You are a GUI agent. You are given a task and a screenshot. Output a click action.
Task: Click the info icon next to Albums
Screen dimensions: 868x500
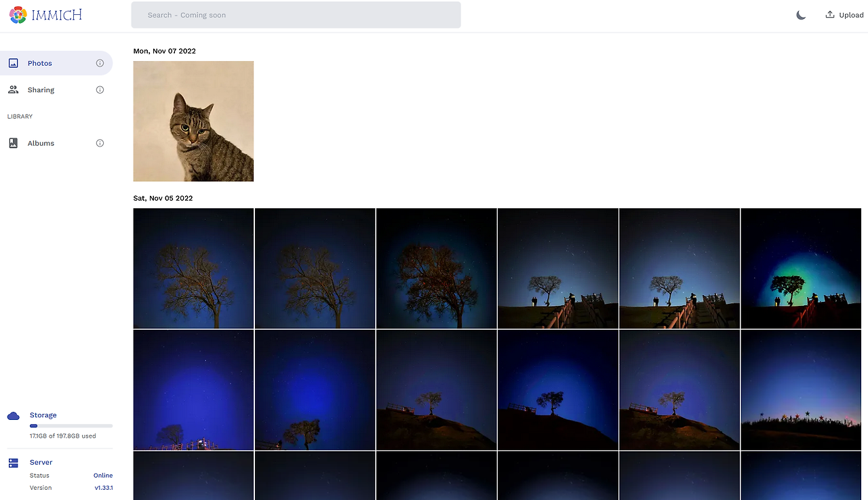tap(100, 143)
